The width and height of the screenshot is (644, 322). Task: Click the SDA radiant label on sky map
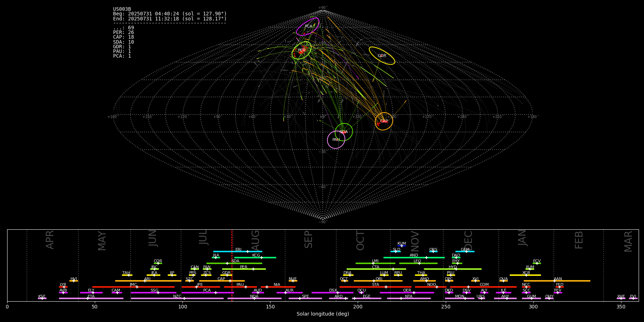point(343,132)
